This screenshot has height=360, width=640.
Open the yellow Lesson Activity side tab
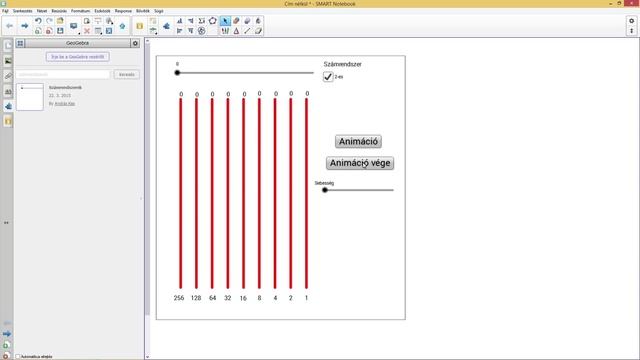coord(8,121)
